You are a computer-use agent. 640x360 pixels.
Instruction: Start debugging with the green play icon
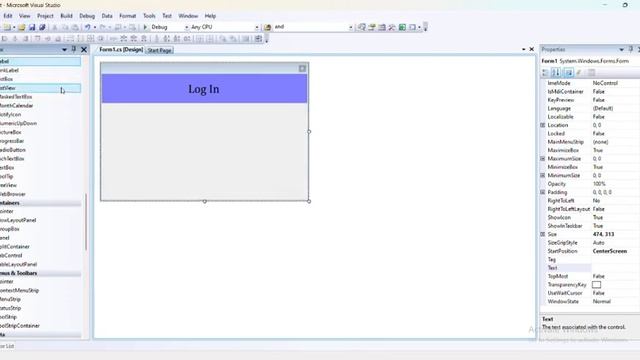click(x=145, y=27)
